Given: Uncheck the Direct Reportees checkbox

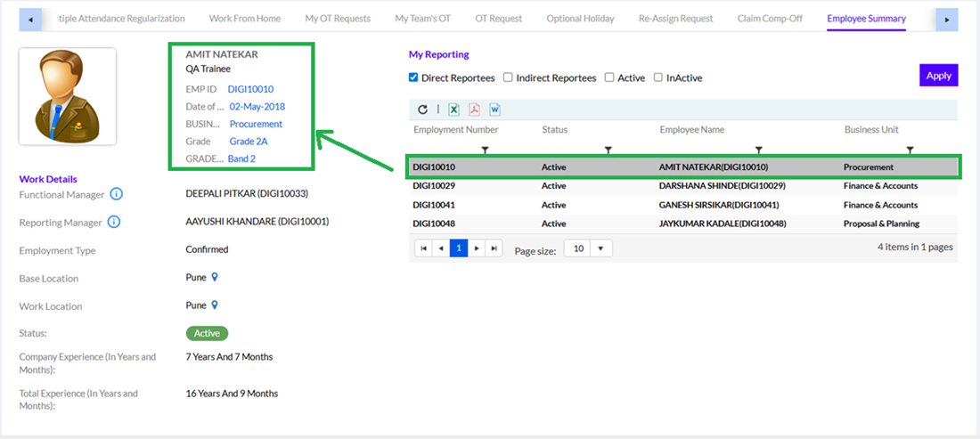Looking at the screenshot, I should tap(413, 77).
